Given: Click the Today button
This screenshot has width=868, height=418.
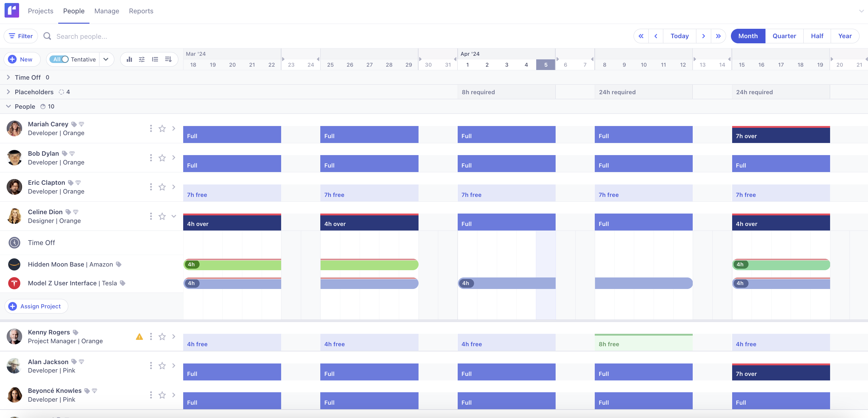Looking at the screenshot, I should pos(679,36).
